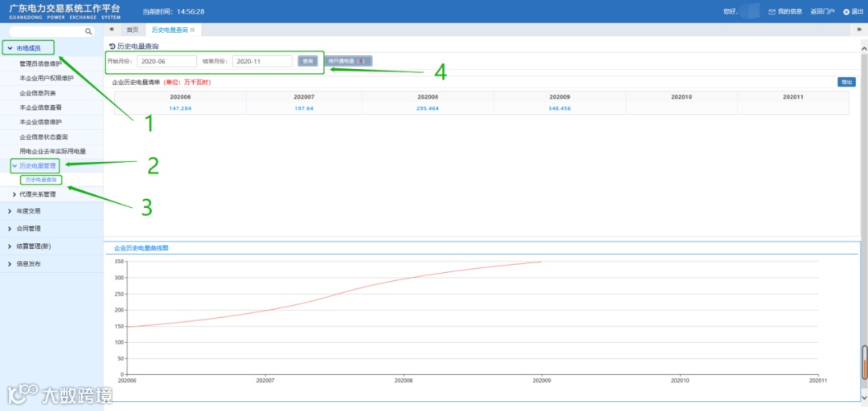Click the 导出 export button

pyautogui.click(x=846, y=83)
